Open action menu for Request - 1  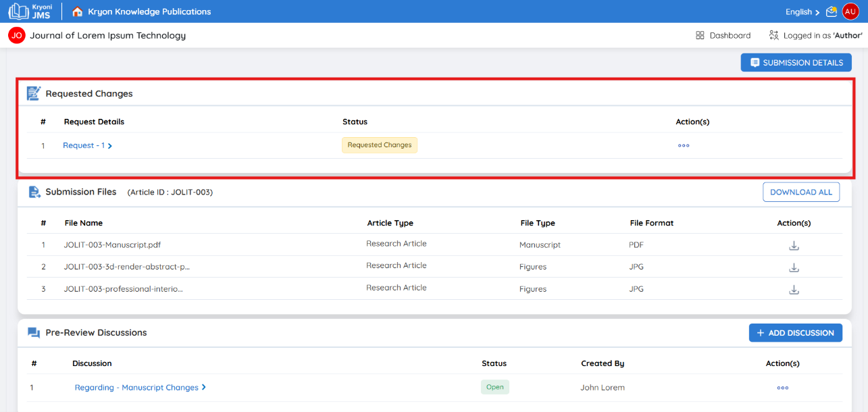pyautogui.click(x=684, y=145)
